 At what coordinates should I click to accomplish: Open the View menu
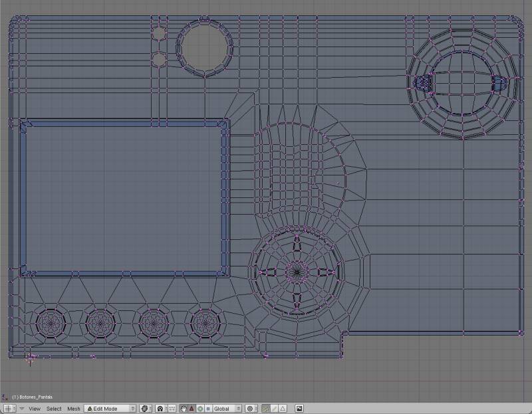click(35, 409)
